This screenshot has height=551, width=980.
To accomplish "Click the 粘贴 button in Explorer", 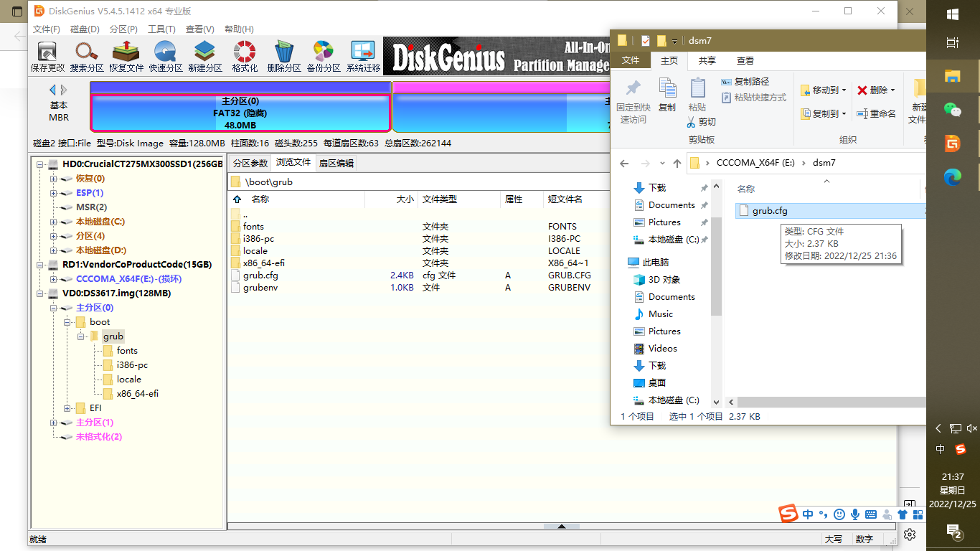I will coord(697,95).
